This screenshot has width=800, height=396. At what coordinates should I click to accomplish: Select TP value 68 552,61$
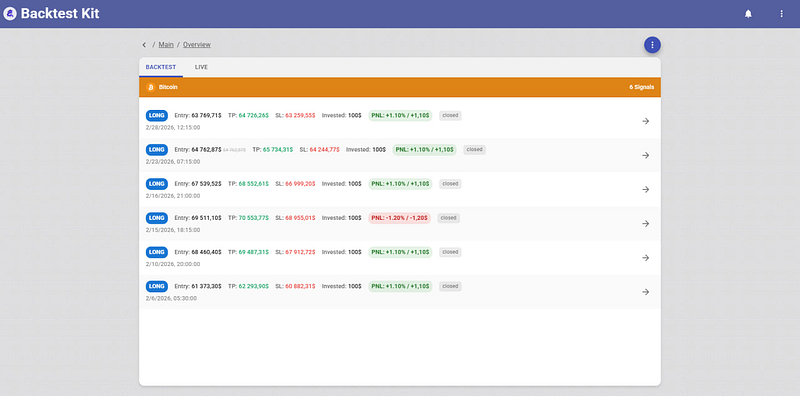254,184
